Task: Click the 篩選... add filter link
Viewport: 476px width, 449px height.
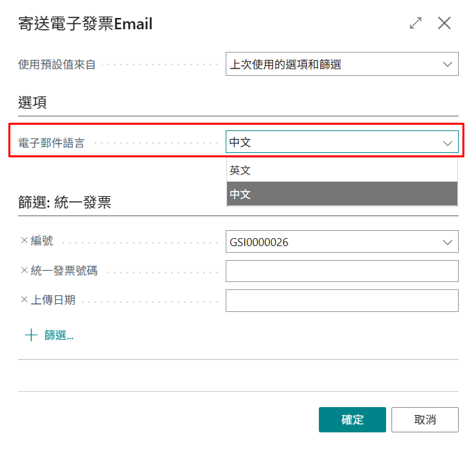Action: (x=59, y=335)
